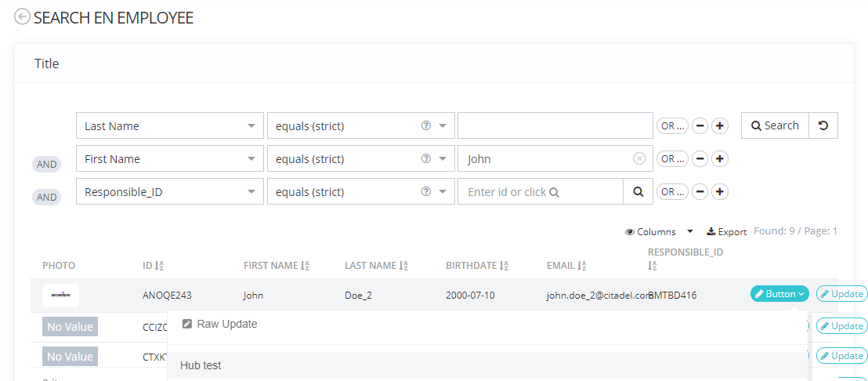Click the Responsible_ID lookup magnifier button
This screenshot has width=868, height=381.
tap(638, 191)
